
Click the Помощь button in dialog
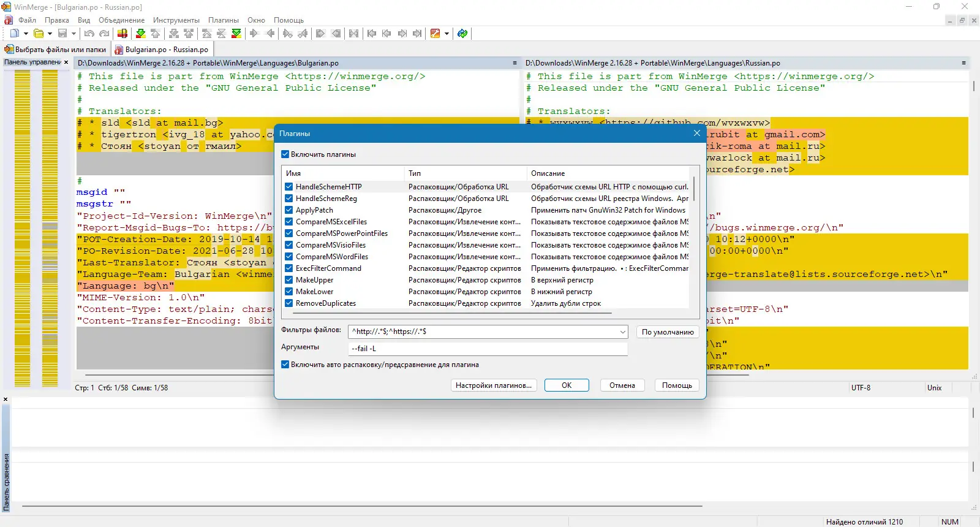[677, 385]
